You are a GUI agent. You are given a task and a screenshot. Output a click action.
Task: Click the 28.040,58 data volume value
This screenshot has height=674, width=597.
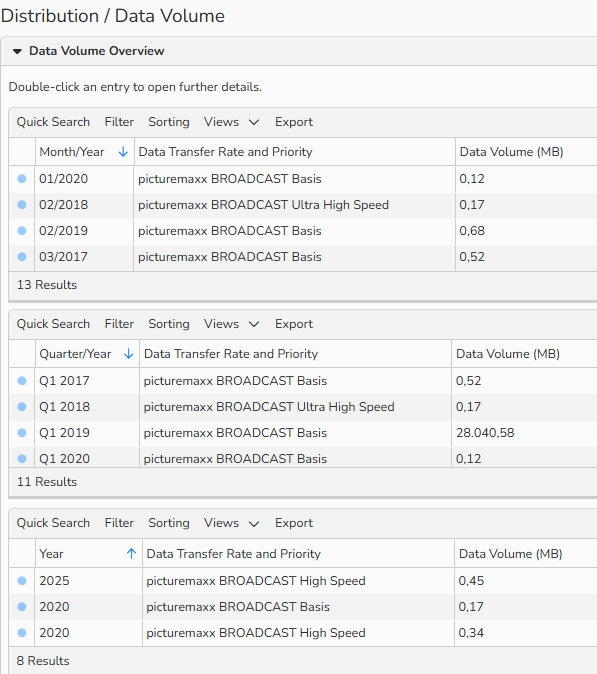tap(485, 433)
